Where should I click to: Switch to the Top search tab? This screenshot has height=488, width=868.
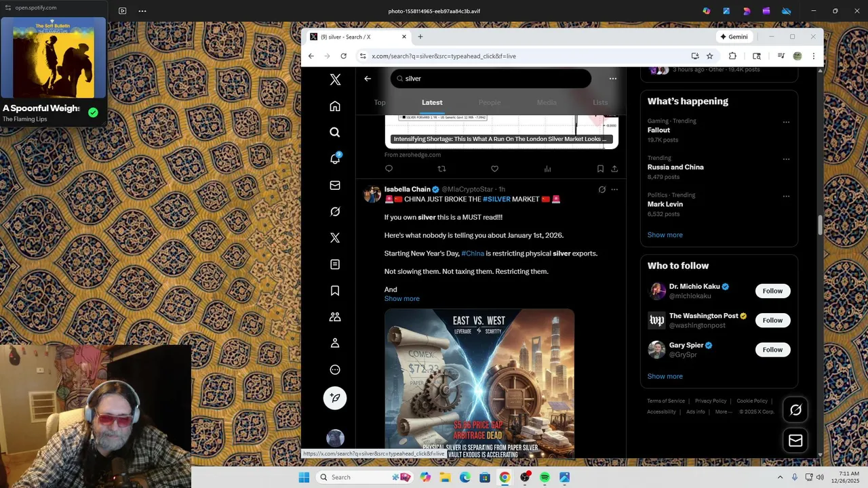tap(380, 102)
